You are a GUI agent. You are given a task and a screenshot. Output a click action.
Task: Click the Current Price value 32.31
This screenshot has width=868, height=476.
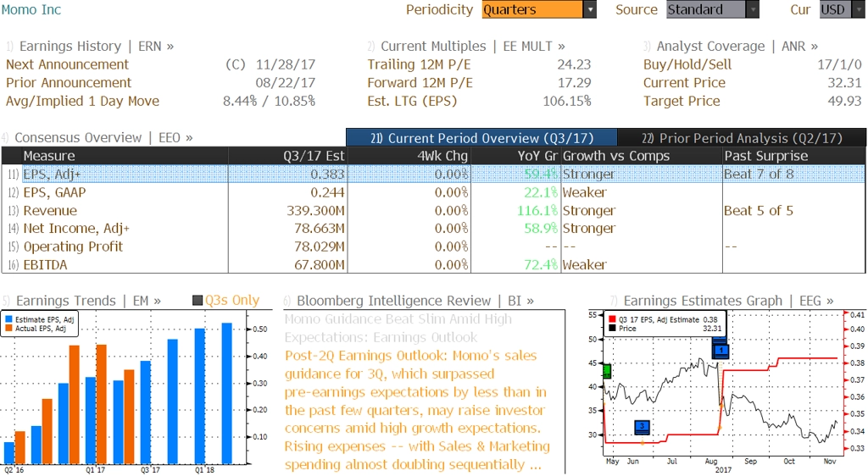click(845, 83)
